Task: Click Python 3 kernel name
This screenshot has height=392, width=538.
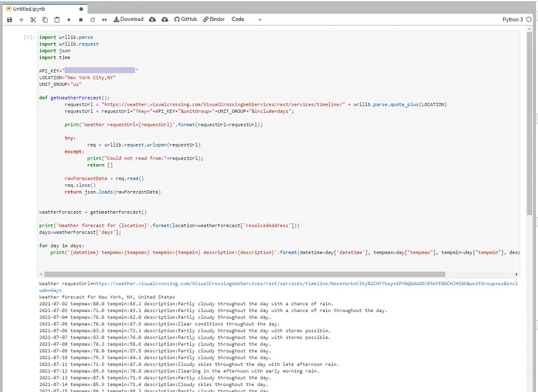Action: coord(512,19)
